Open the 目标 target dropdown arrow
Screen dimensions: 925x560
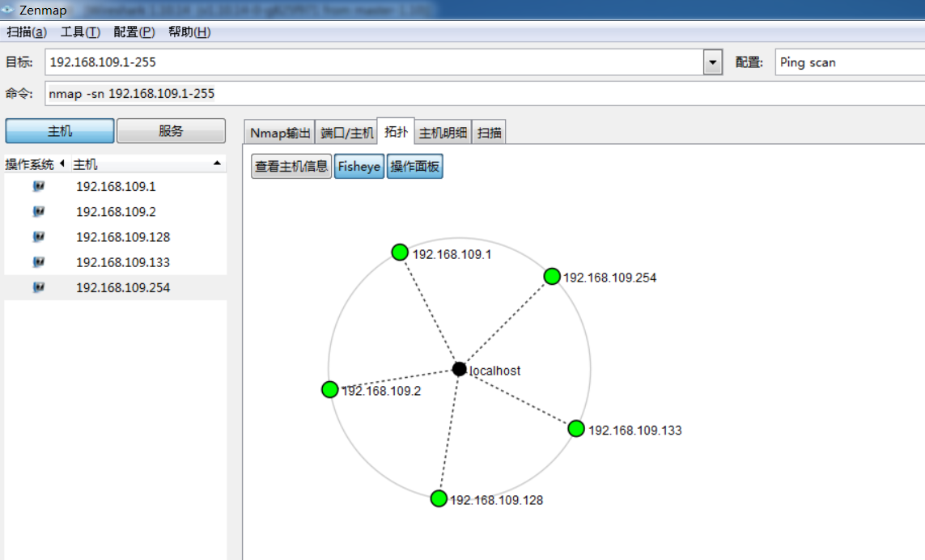pyautogui.click(x=713, y=62)
